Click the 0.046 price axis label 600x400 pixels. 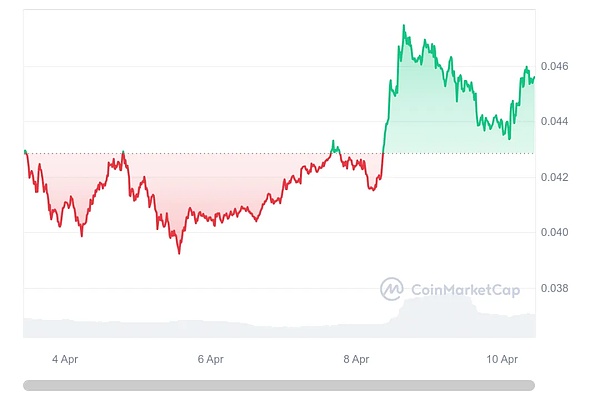click(557, 66)
